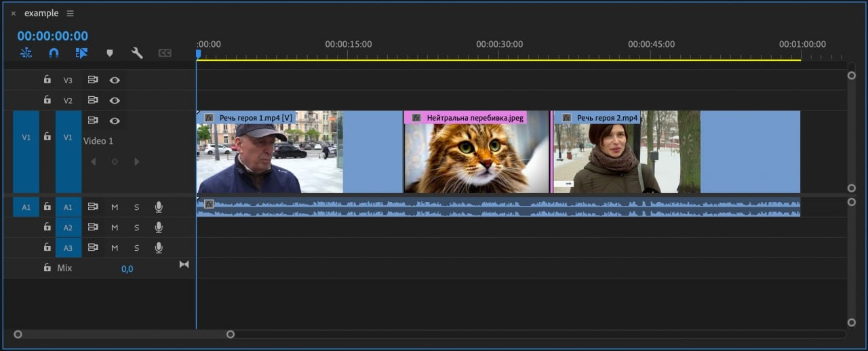Screen dimensions: 868x351
Task: Click fx badge on Нейтральна перебивка.jpeg
Action: [x=416, y=118]
